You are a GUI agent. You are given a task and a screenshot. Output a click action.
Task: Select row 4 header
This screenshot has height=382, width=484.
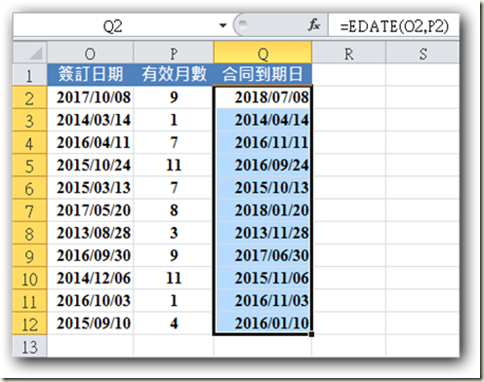pyautogui.click(x=30, y=143)
